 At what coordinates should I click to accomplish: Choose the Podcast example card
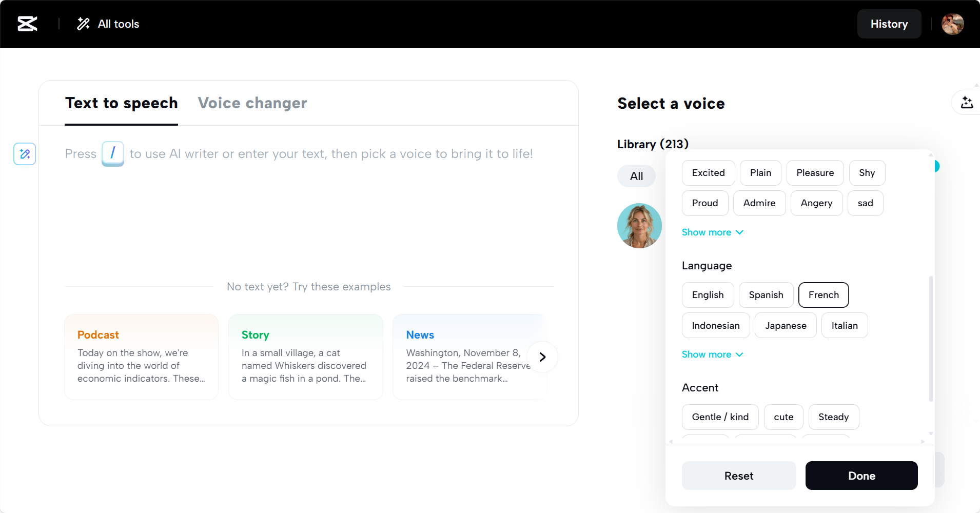tap(141, 357)
